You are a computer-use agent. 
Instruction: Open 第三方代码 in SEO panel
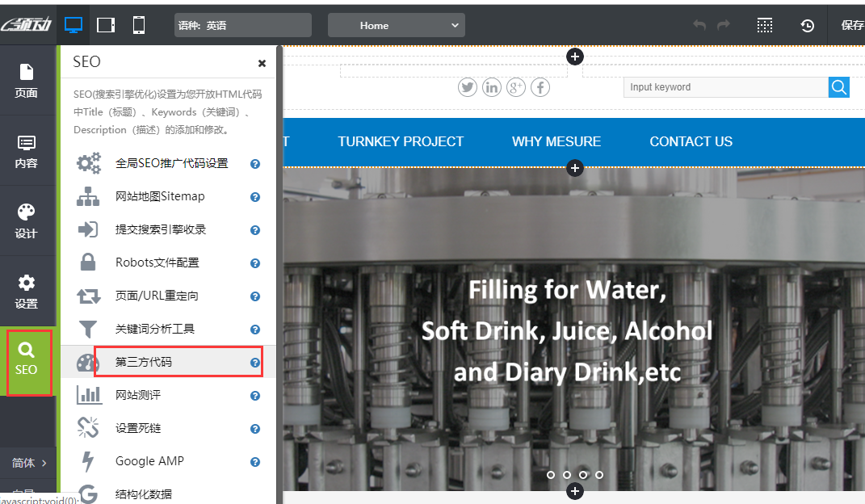[x=144, y=362]
